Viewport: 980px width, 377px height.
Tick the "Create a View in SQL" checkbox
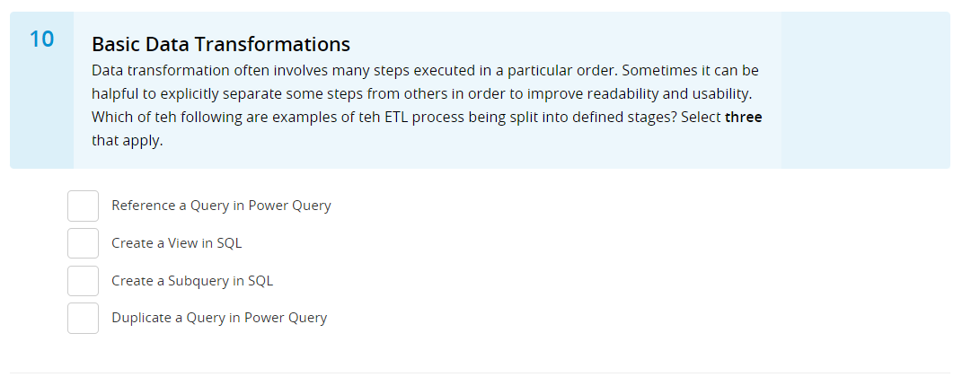[84, 243]
